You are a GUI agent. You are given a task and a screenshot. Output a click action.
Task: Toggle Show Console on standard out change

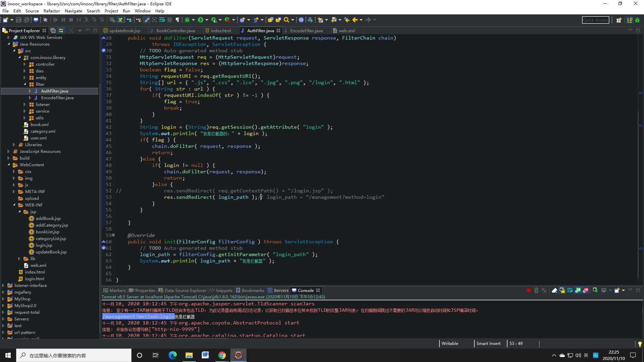[578, 291]
